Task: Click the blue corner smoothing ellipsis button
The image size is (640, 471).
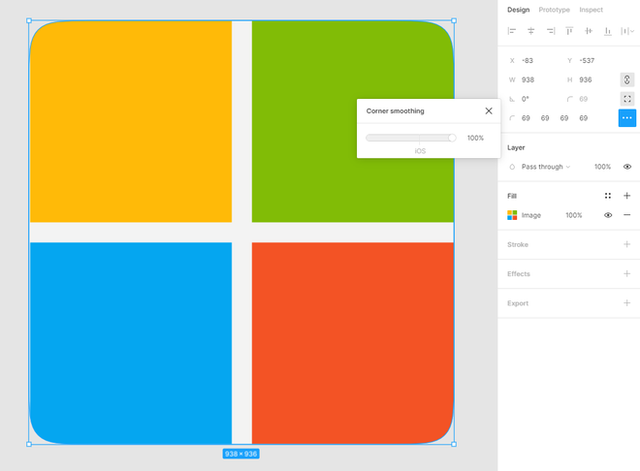Action: pos(627,118)
